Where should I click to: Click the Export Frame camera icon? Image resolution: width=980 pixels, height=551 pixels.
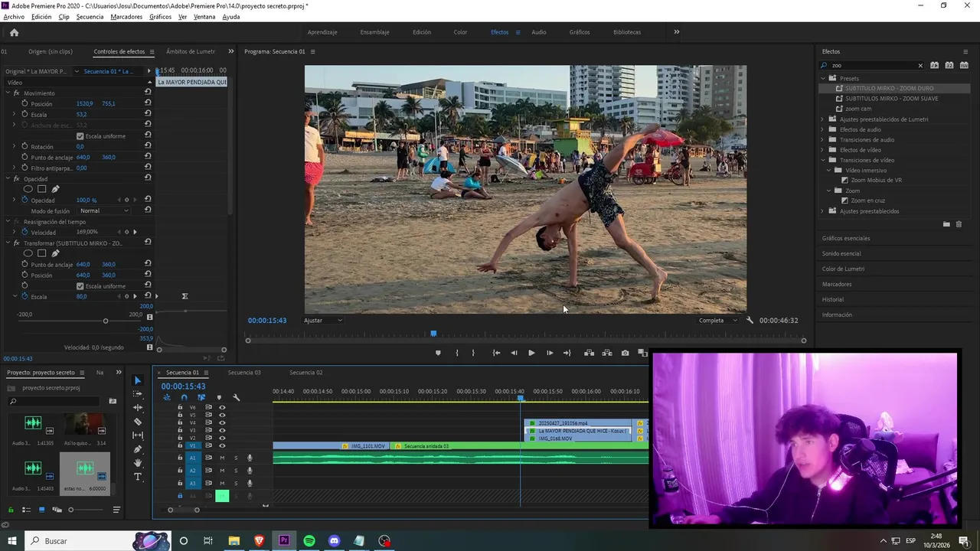click(x=625, y=353)
